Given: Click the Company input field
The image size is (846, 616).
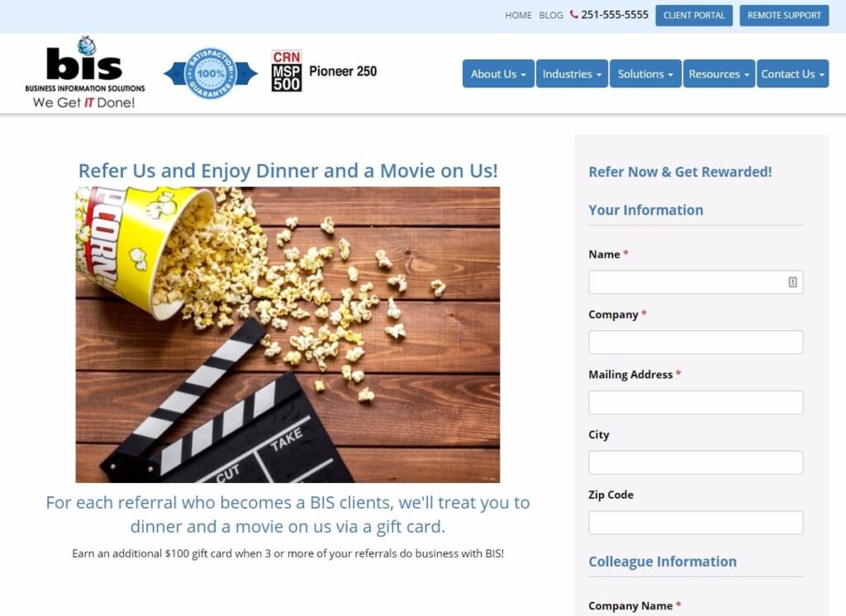Looking at the screenshot, I should 695,342.
